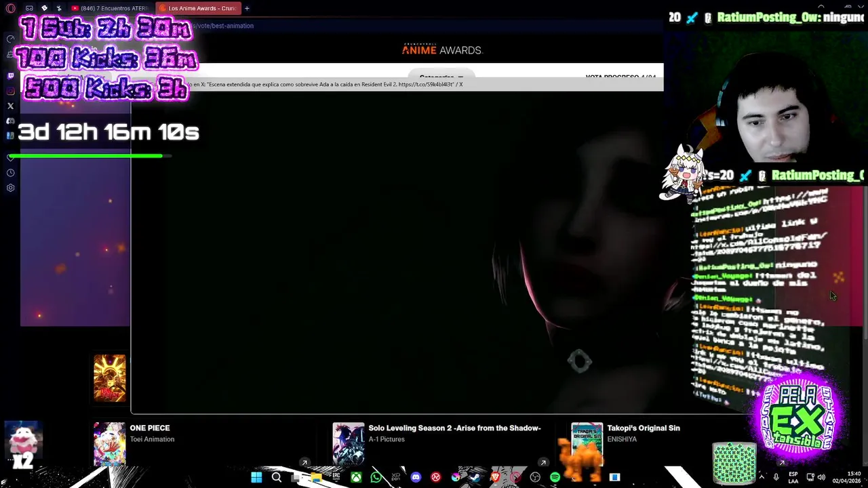Open File Explorer from the taskbar
This screenshot has height=488, width=868.
[x=316, y=477]
